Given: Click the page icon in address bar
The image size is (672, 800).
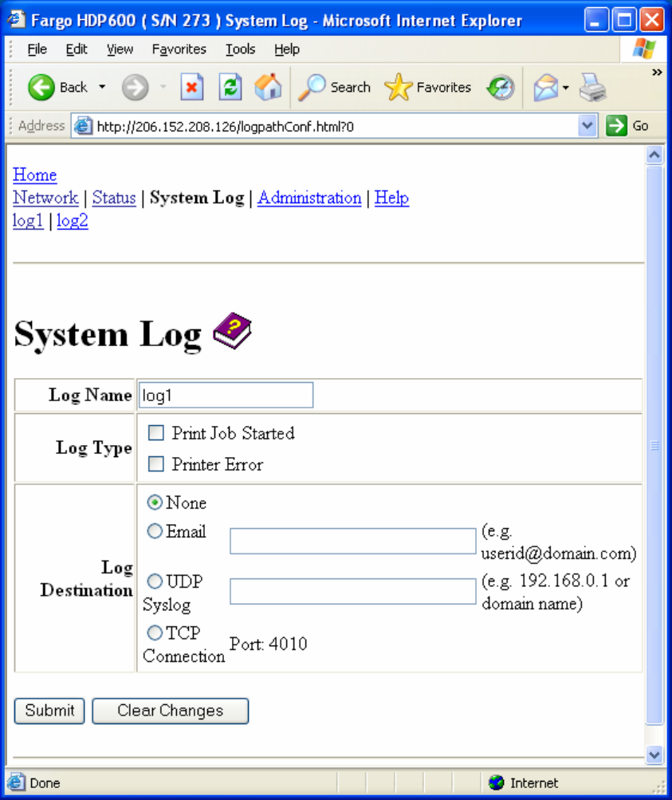Looking at the screenshot, I should coord(83,126).
